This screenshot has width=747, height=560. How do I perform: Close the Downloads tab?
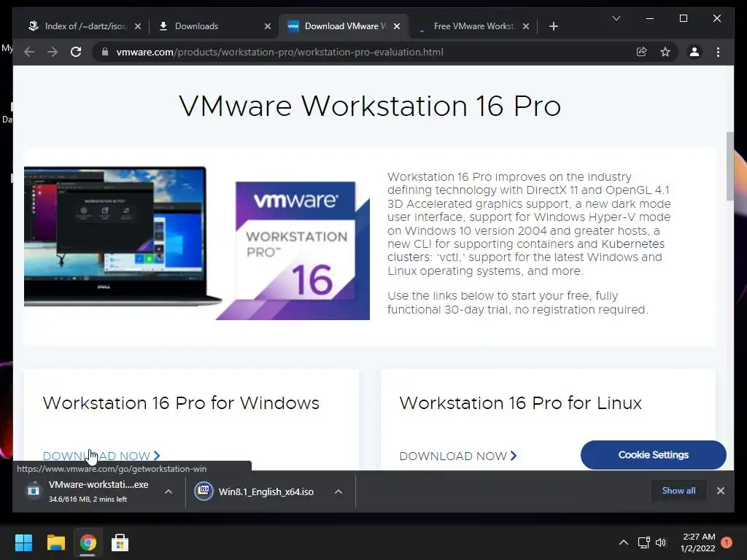coord(267,26)
